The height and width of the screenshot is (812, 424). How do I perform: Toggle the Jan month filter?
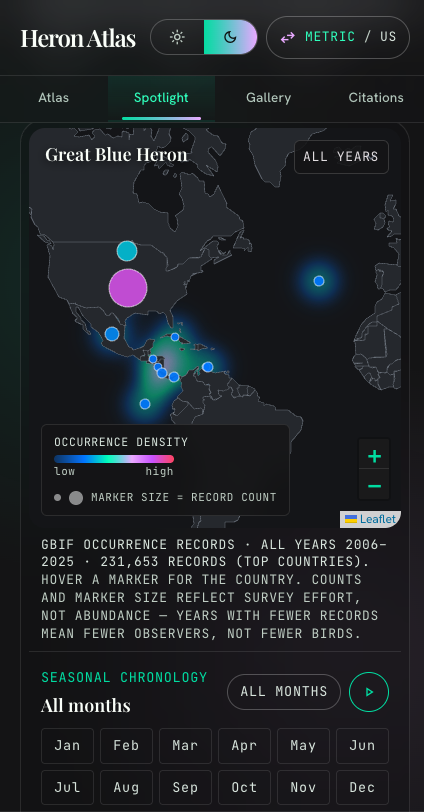click(67, 745)
